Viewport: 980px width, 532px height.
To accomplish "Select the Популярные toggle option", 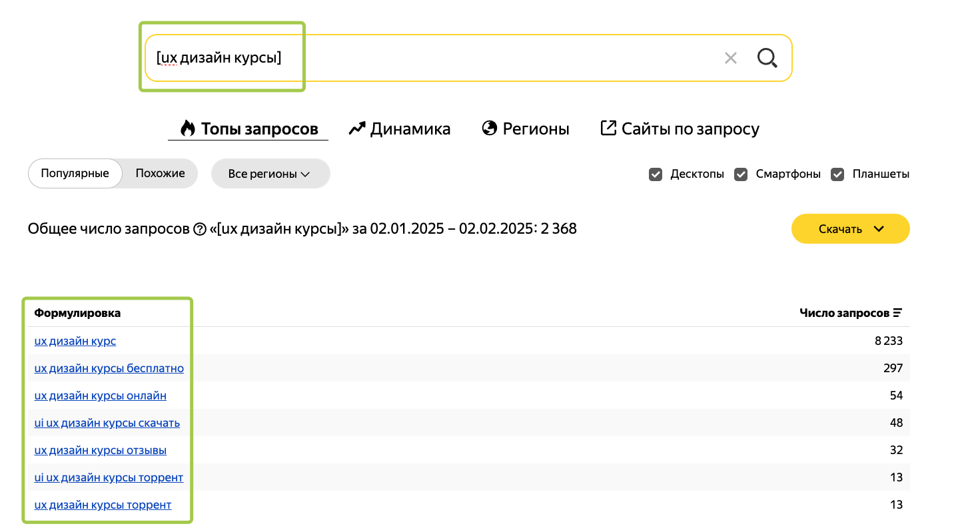I will [75, 174].
